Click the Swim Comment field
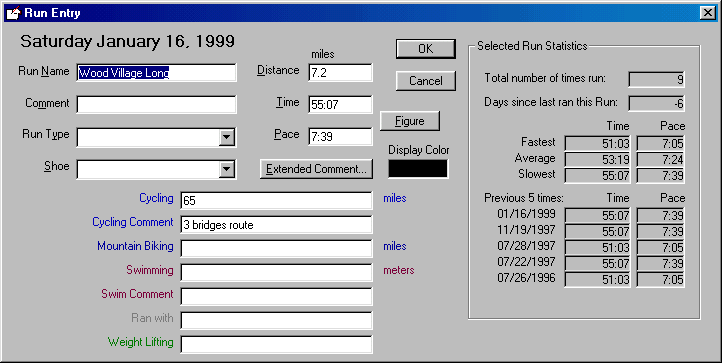 coord(276,296)
